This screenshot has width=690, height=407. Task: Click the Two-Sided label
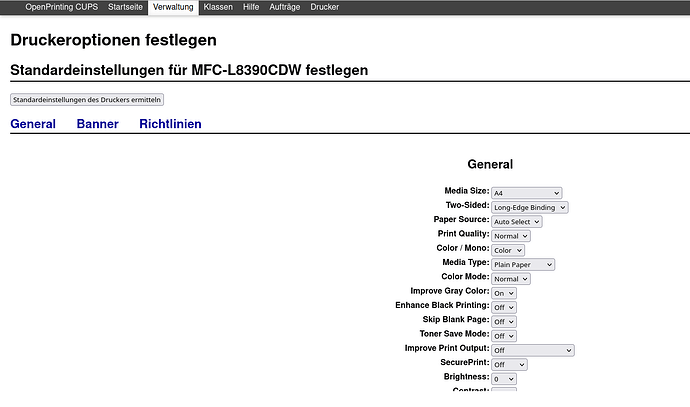point(468,205)
